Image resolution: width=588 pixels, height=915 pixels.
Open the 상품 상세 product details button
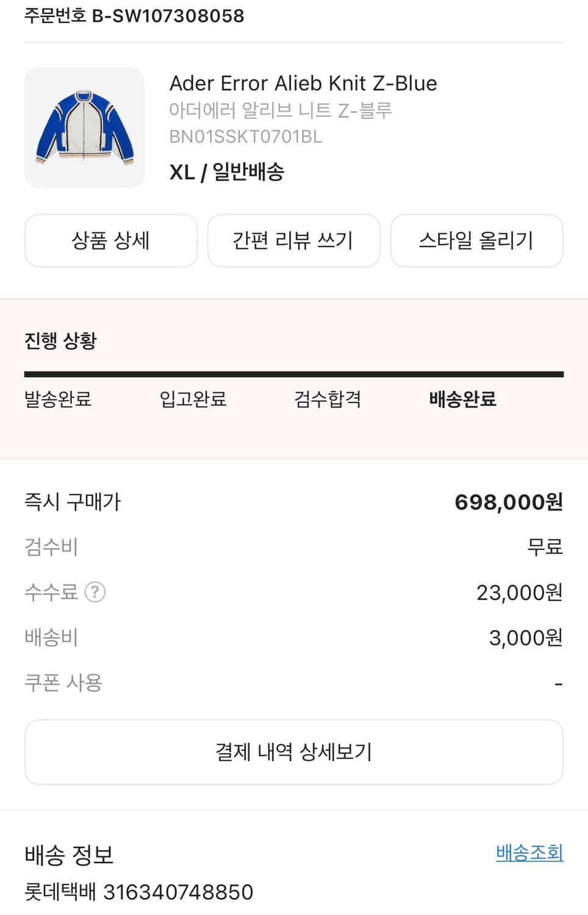coord(110,240)
